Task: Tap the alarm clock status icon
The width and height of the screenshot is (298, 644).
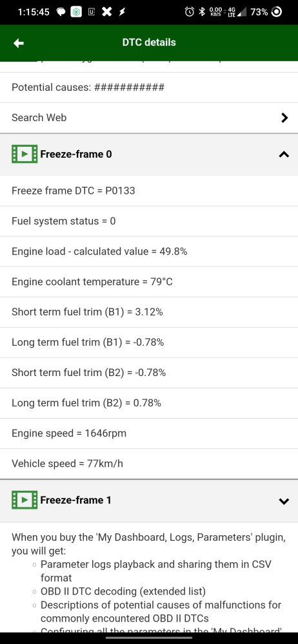Action: [189, 12]
